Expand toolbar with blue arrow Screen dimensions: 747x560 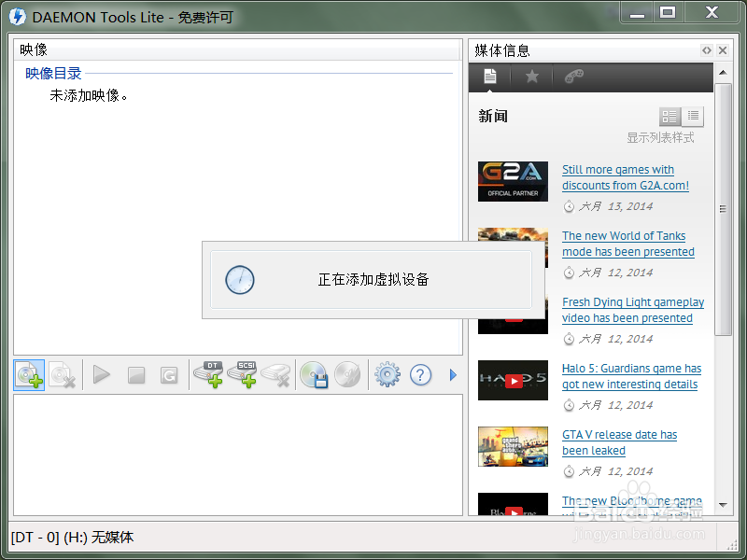(x=453, y=375)
